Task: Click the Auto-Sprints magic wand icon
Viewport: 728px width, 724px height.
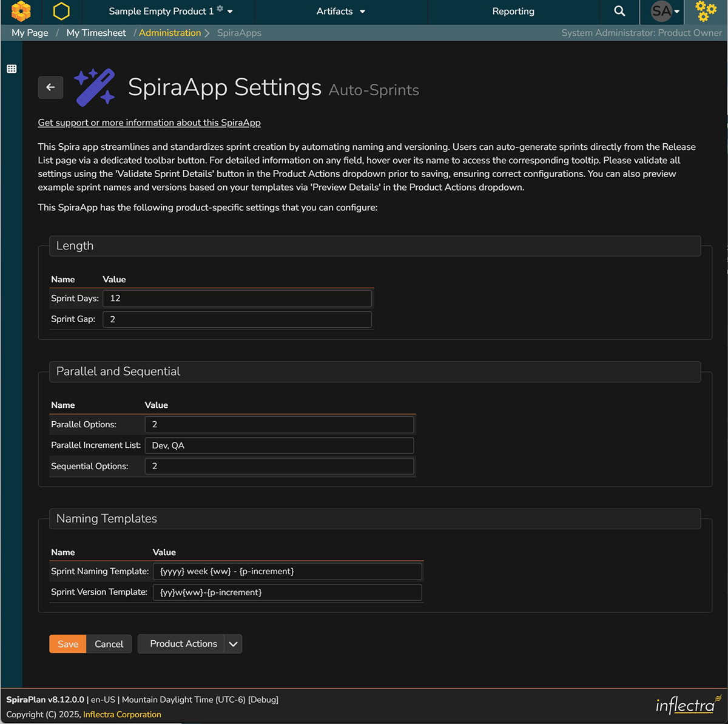Action: 95,87
